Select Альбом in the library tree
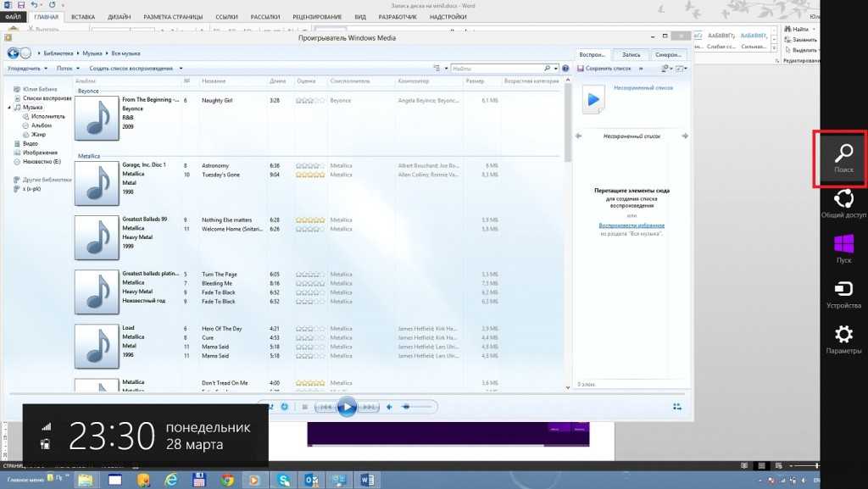Image resolution: width=868 pixels, height=489 pixels. 41,125
